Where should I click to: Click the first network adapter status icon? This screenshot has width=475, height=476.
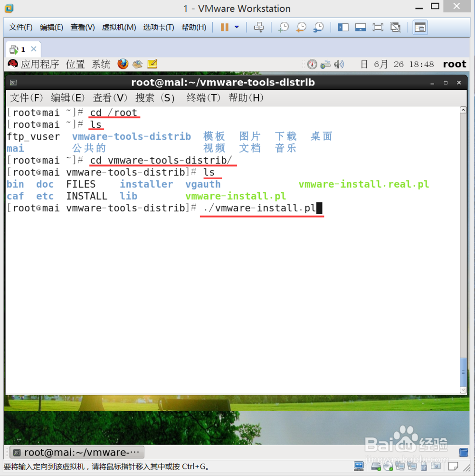click(x=400, y=466)
